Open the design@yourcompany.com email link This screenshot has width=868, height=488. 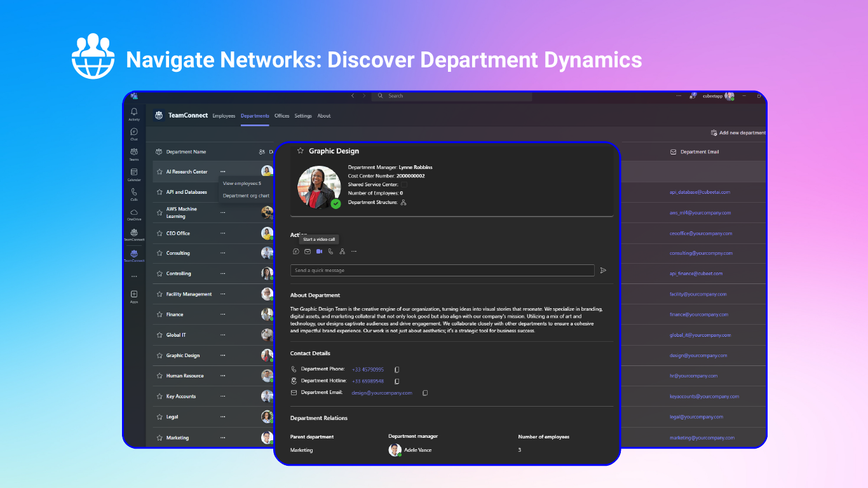point(381,393)
